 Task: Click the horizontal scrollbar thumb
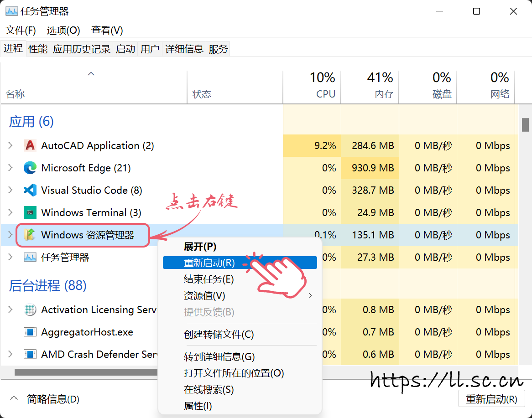[86, 372]
